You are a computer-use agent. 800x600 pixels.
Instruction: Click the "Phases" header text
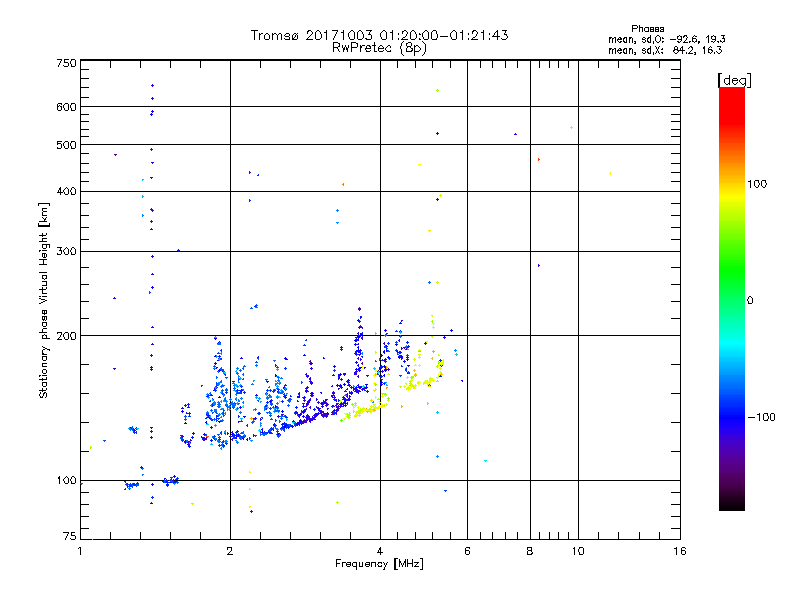(647, 29)
